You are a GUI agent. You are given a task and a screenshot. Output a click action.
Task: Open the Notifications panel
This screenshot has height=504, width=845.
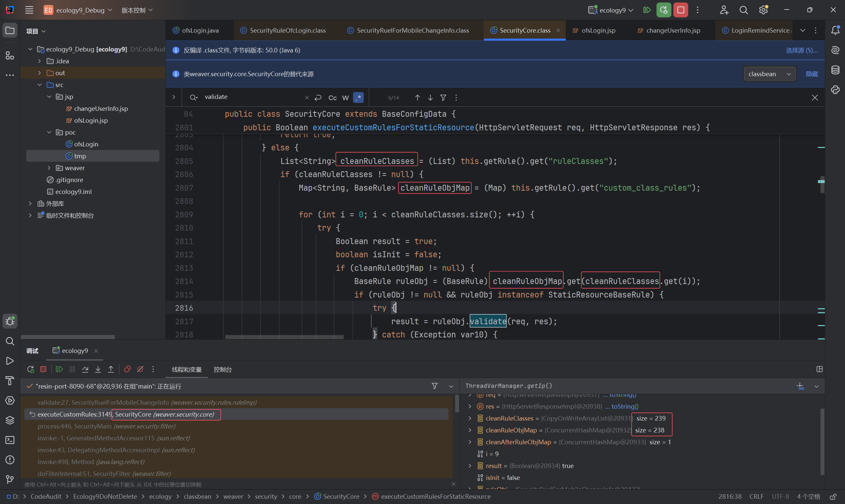tap(835, 31)
